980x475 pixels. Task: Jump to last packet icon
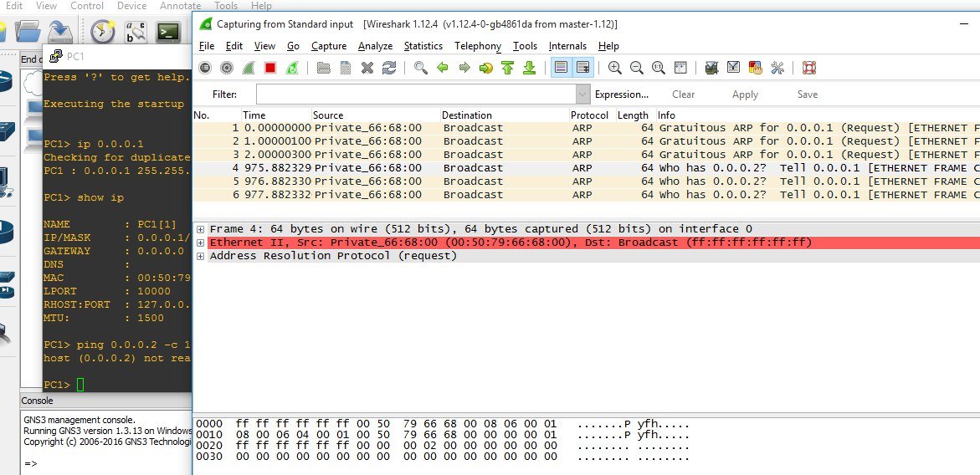click(530, 68)
